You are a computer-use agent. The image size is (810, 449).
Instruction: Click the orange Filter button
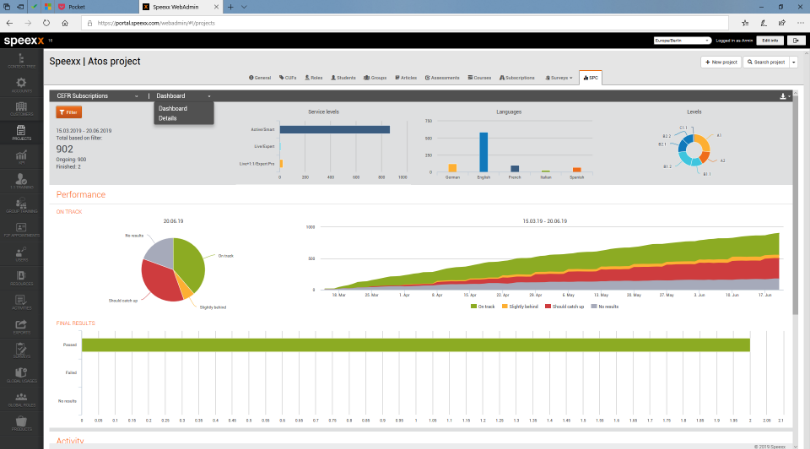(x=69, y=112)
